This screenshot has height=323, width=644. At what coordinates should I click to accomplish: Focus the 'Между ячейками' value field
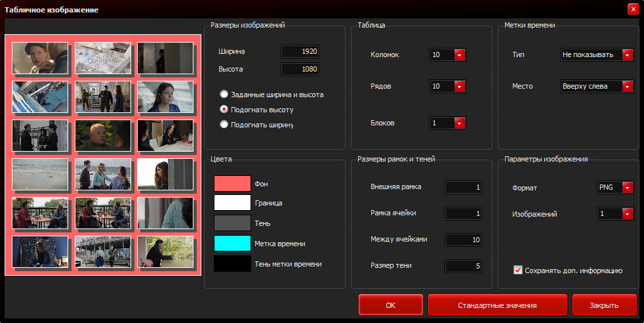point(464,240)
